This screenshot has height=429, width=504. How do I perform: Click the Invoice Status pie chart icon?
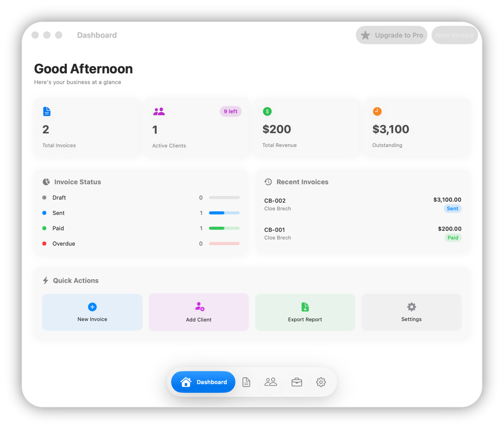(46, 182)
